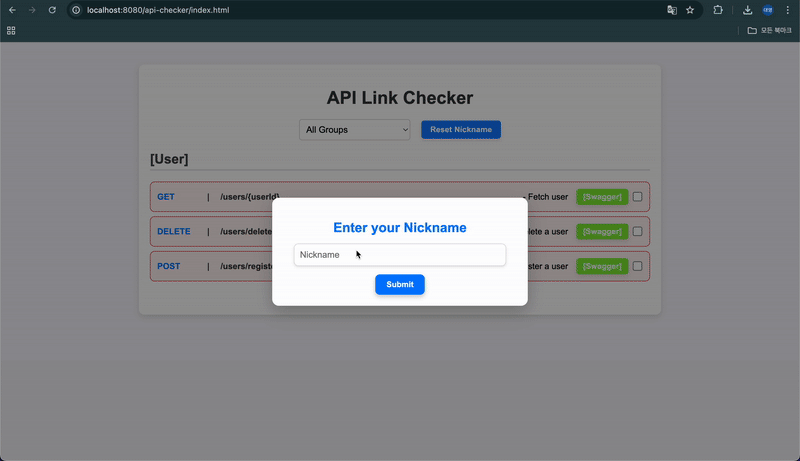The image size is (800, 461).
Task: Open the all bookmarks folder
Action: coord(769,31)
